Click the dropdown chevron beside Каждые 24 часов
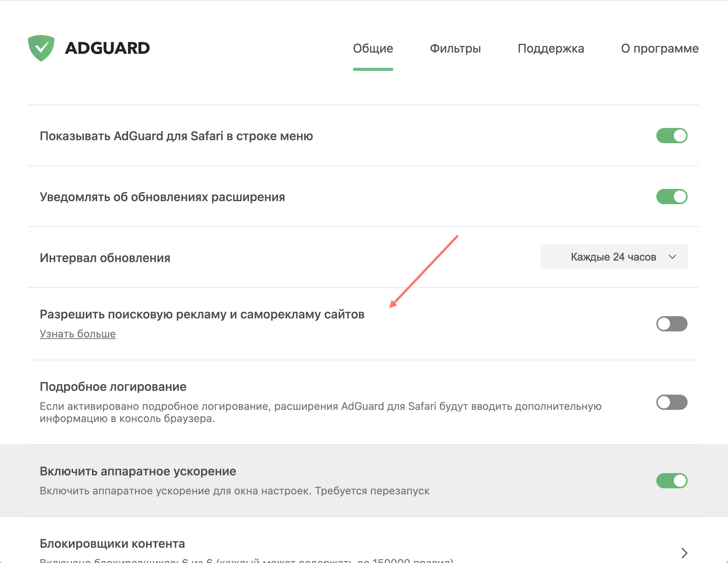 pos(672,257)
